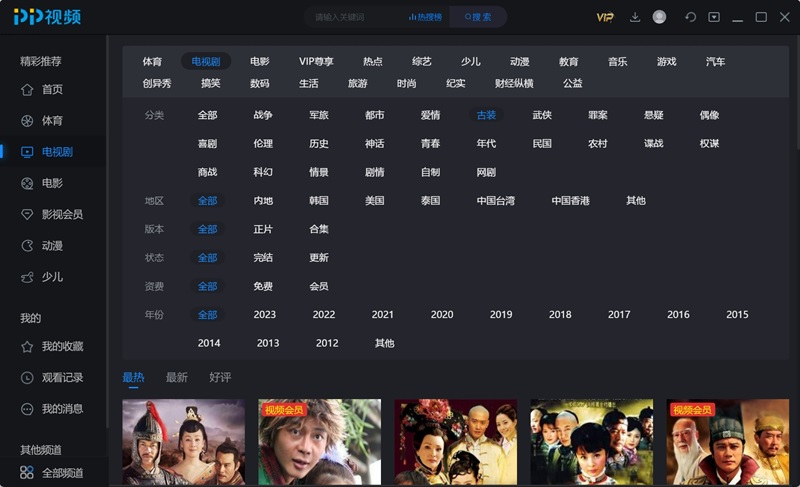This screenshot has height=487, width=800.
Task: Switch to the VIP尊享 tab
Action: tap(316, 62)
